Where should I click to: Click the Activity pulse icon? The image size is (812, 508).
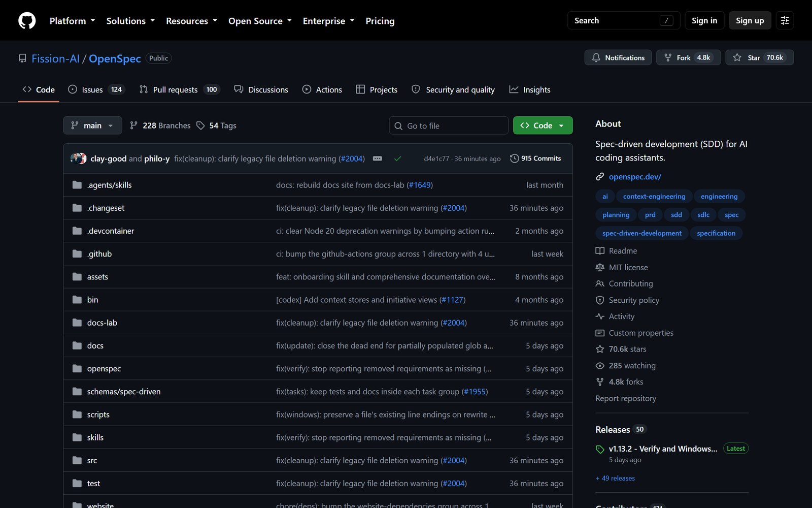coord(600,316)
